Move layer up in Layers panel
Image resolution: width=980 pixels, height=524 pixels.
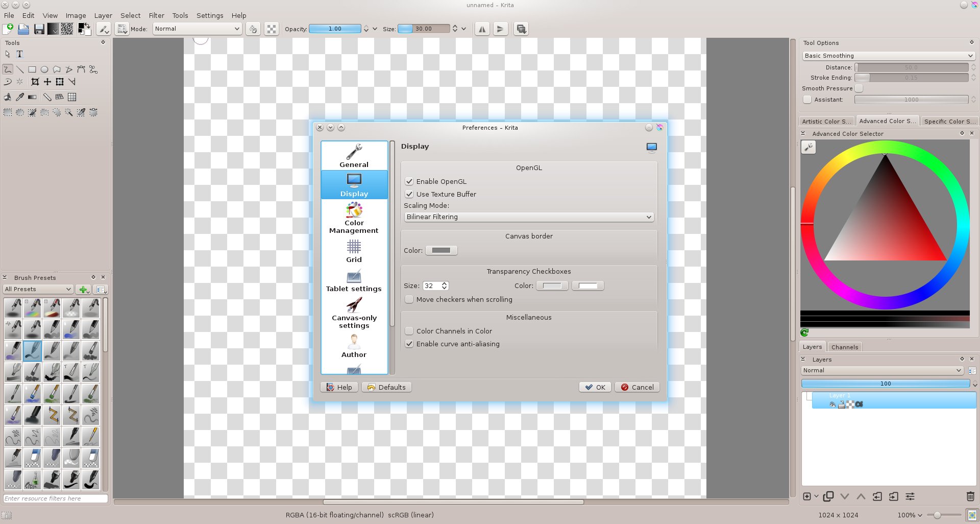(x=861, y=496)
